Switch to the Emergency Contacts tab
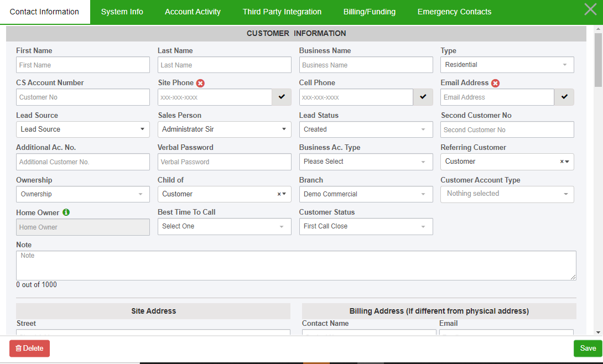This screenshot has width=603, height=364. click(454, 12)
